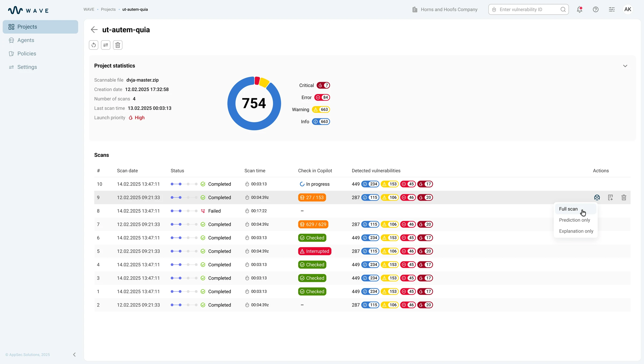644x364 pixels.
Task: Open the top bar filter settings icon
Action: click(612, 9)
